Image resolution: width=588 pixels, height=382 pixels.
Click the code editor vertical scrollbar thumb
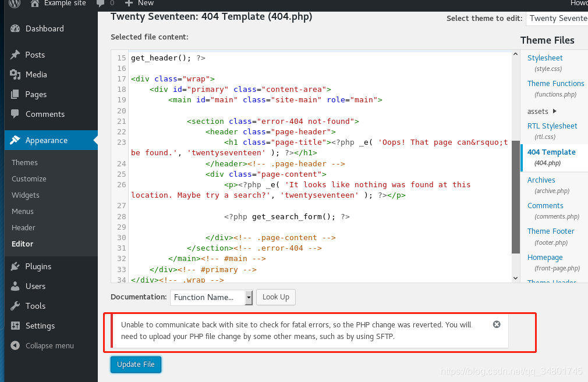pyautogui.click(x=516, y=197)
